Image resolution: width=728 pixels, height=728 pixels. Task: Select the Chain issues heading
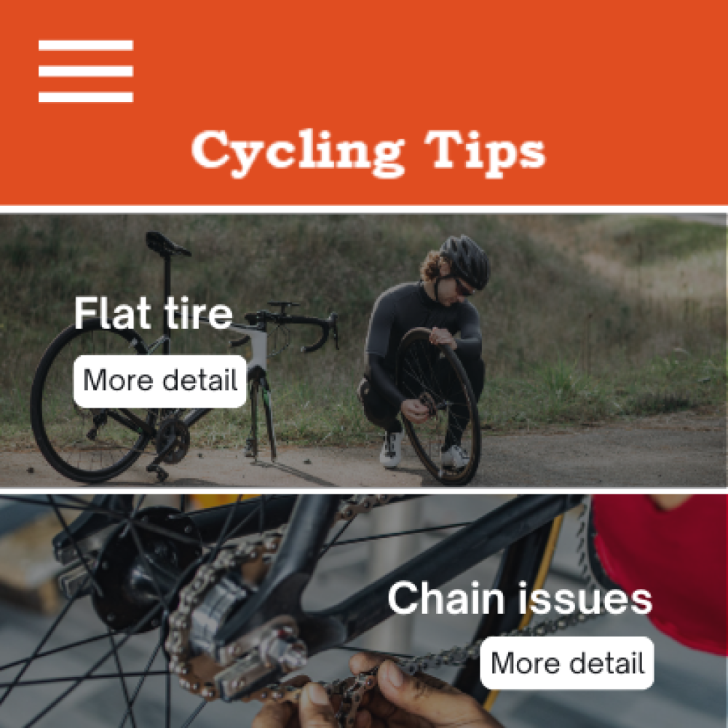pos(520,598)
